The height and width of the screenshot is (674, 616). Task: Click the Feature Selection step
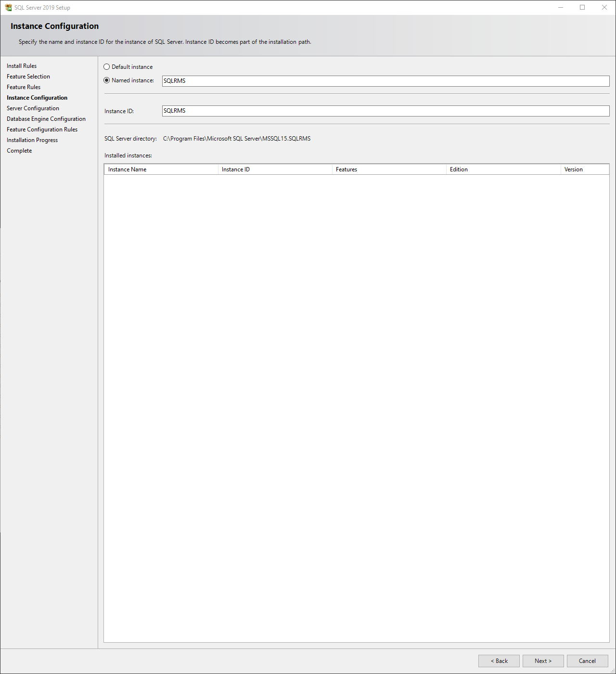coord(28,77)
